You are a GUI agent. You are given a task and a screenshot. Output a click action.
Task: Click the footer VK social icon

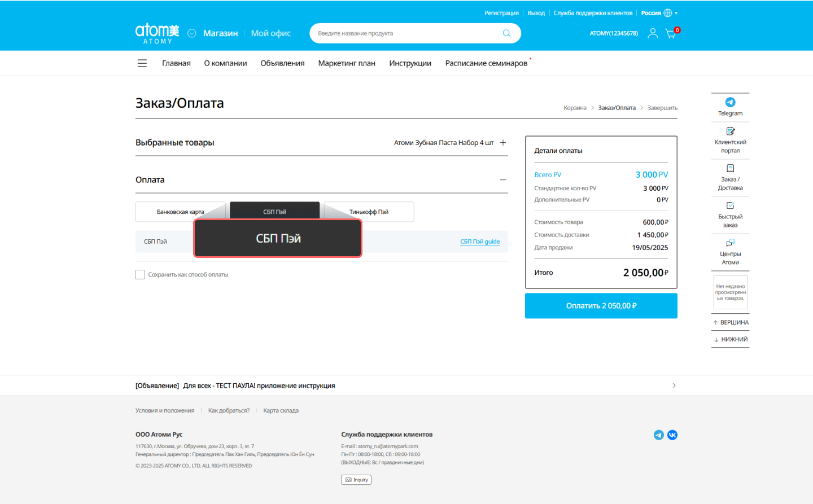(672, 435)
